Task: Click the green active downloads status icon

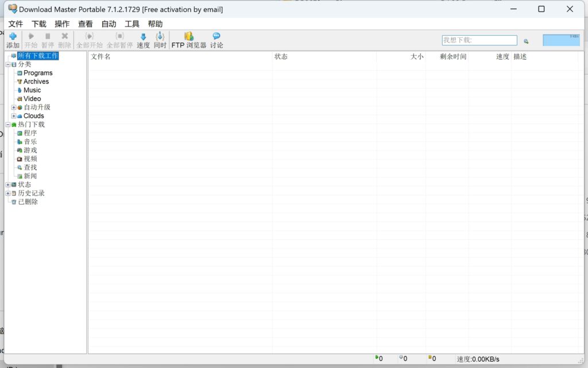Action: tap(377, 358)
